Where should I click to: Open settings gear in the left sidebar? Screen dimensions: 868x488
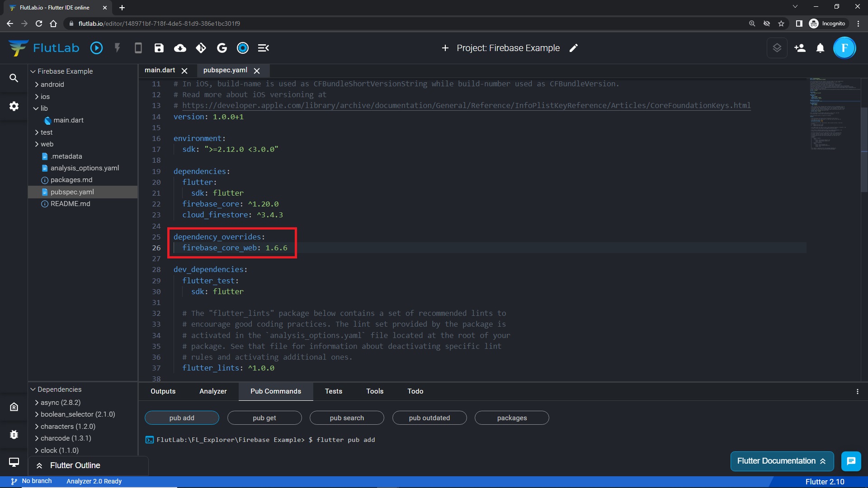pos(14,106)
